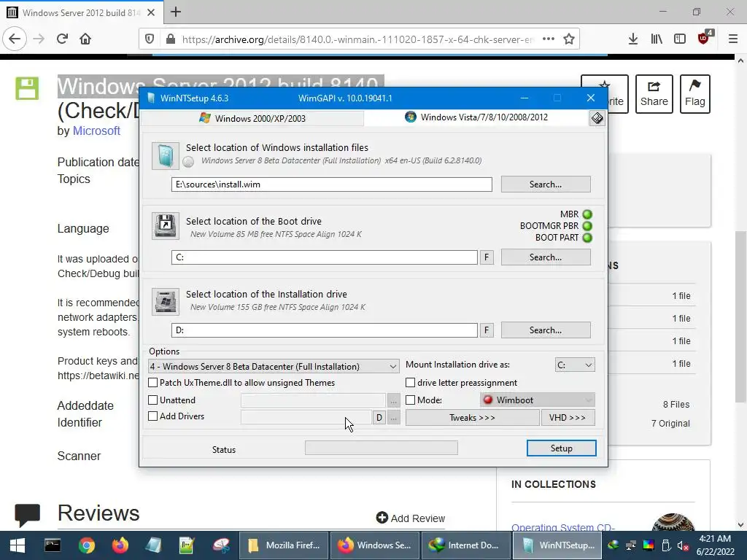
Task: Click Search for the Boot drive
Action: point(546,257)
